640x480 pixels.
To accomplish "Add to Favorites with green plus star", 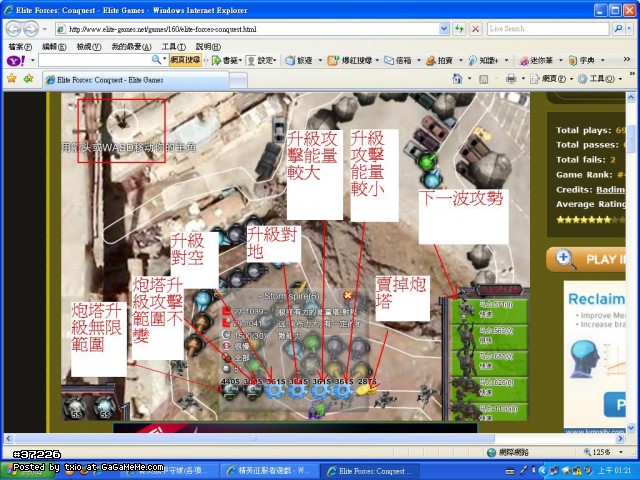I will tap(28, 78).
